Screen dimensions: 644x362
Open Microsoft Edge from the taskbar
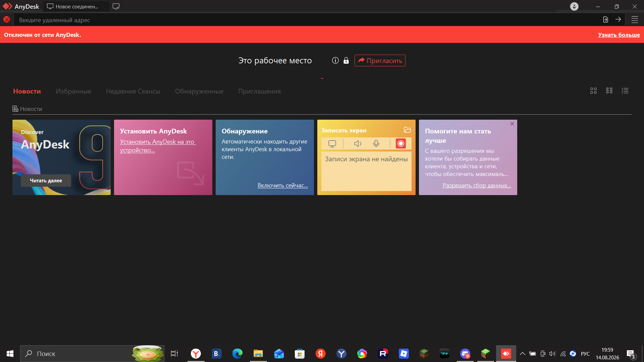coord(237,354)
